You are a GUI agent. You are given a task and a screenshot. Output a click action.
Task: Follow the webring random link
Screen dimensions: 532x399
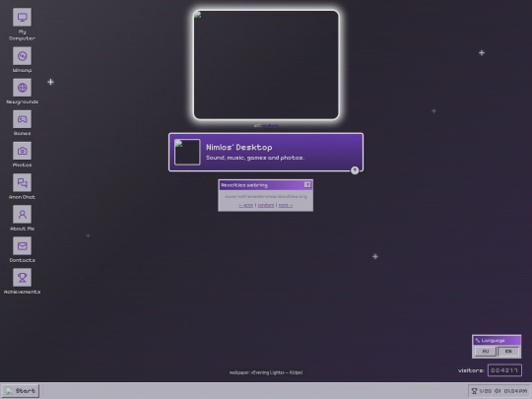(x=266, y=205)
